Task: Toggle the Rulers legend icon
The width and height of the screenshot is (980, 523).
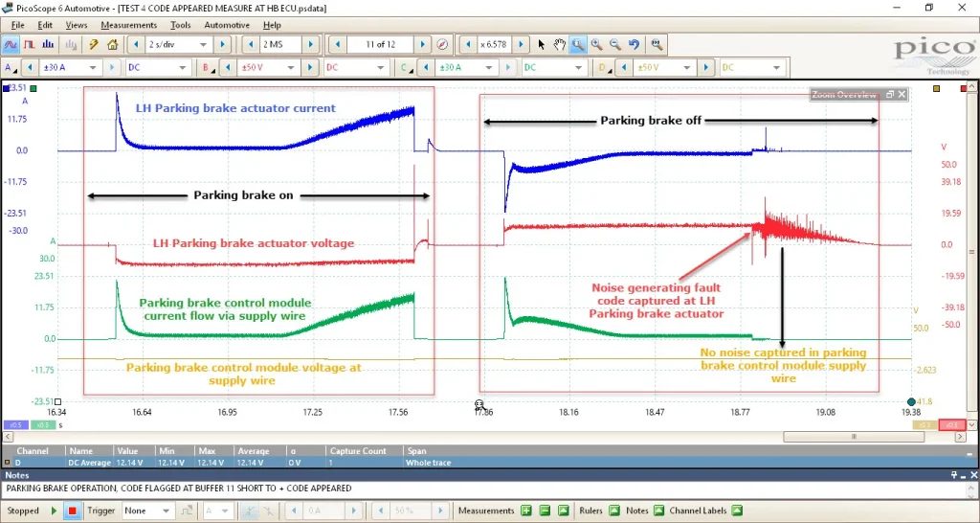Action: 613,511
